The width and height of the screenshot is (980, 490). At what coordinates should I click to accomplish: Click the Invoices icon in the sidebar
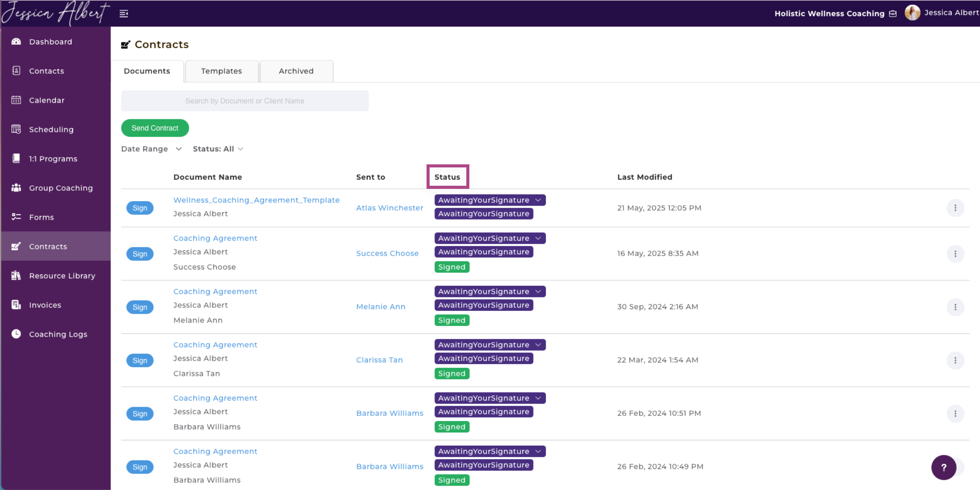coord(16,305)
